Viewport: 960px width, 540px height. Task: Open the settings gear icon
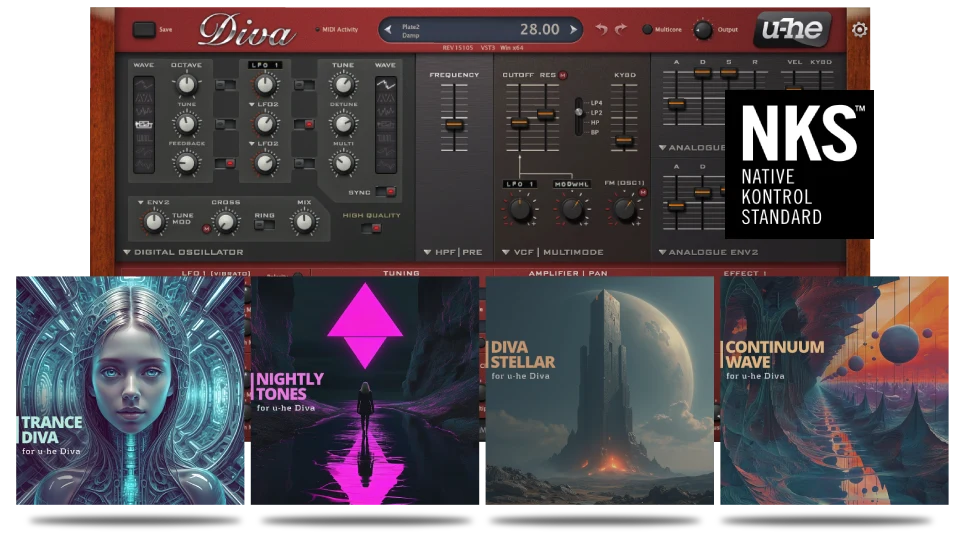(x=859, y=30)
